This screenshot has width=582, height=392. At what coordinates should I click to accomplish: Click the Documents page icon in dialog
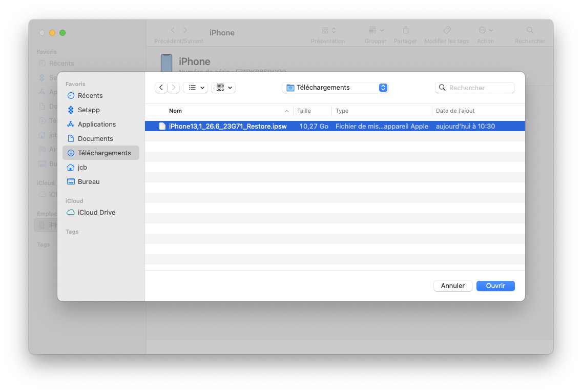tap(71, 138)
